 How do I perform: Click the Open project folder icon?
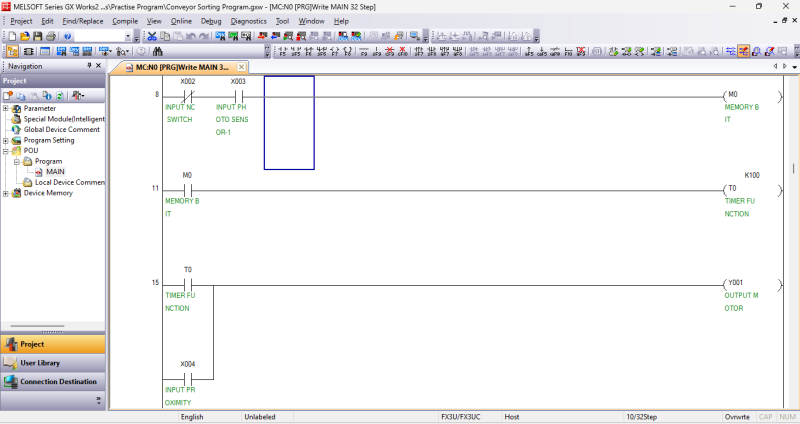point(24,36)
